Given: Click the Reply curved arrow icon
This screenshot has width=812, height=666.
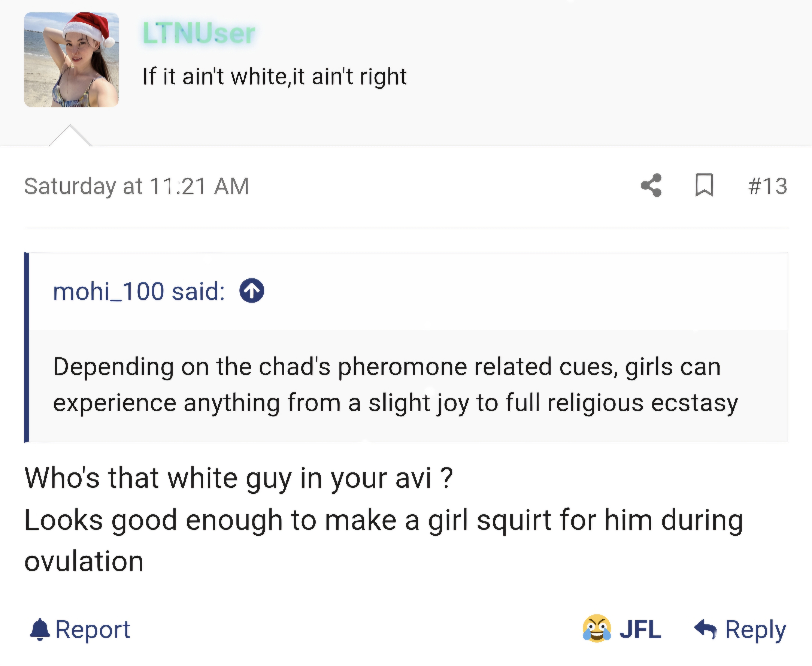Looking at the screenshot, I should click(x=705, y=630).
